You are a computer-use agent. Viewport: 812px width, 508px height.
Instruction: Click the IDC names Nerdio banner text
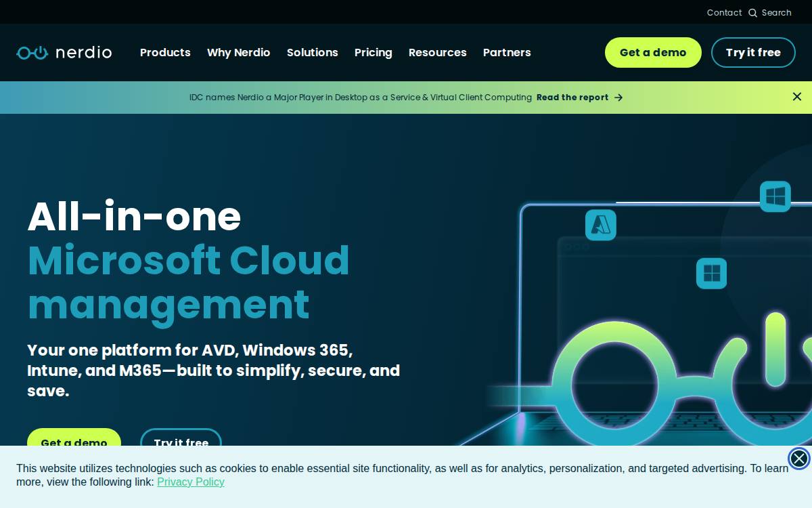[361, 98]
